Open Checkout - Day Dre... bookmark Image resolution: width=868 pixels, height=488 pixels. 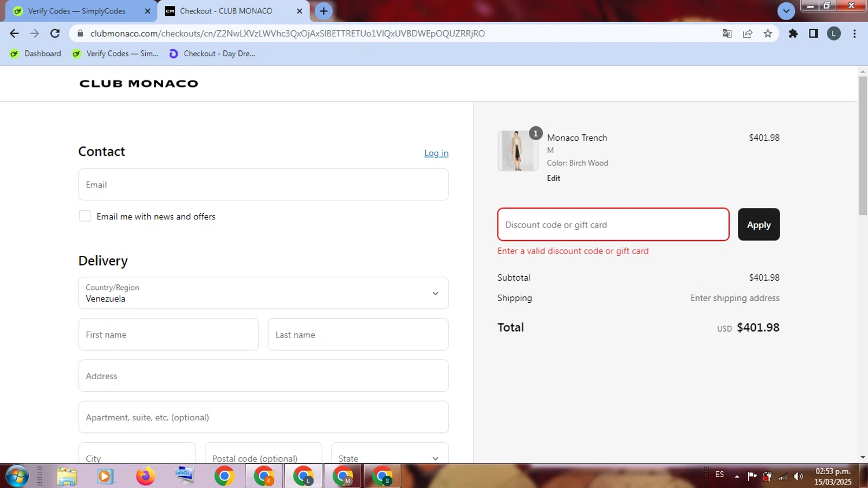tap(212, 53)
